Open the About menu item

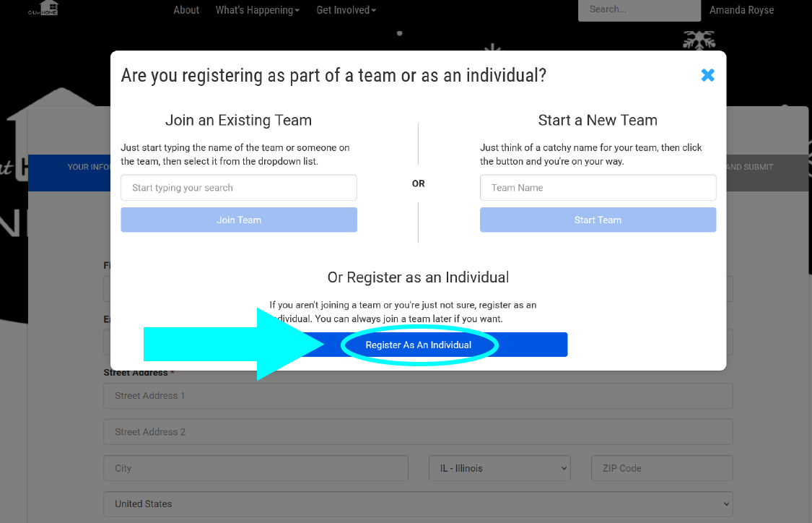pos(186,10)
